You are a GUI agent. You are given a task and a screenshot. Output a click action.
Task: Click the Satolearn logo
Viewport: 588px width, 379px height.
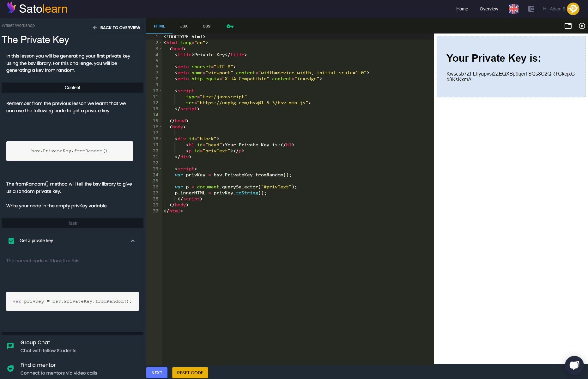[x=37, y=8]
